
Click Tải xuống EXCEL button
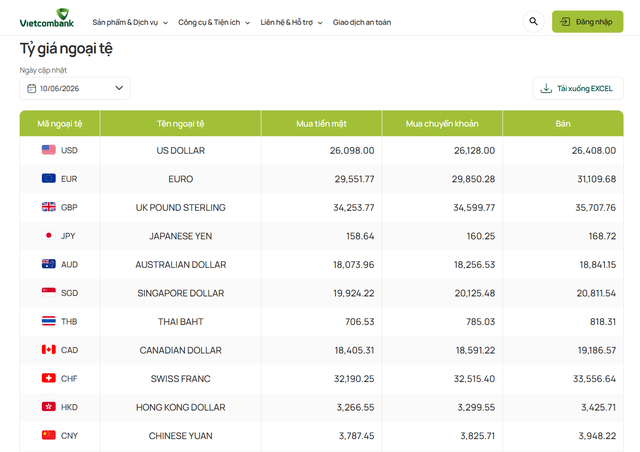tap(578, 88)
